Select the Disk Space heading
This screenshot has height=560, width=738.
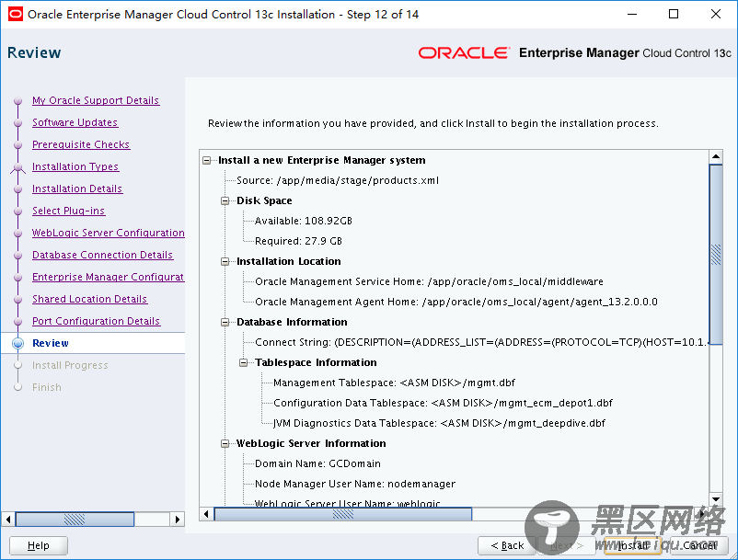(264, 200)
